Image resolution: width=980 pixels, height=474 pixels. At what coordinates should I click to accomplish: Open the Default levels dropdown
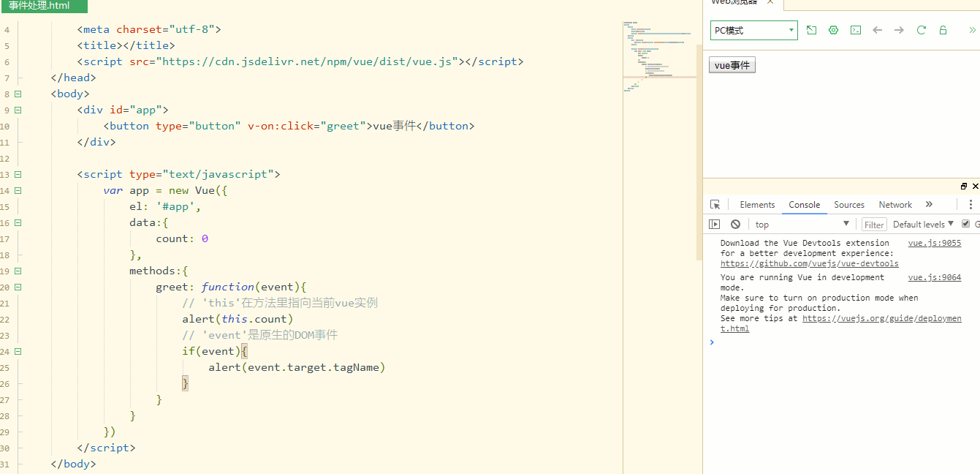pyautogui.click(x=924, y=225)
